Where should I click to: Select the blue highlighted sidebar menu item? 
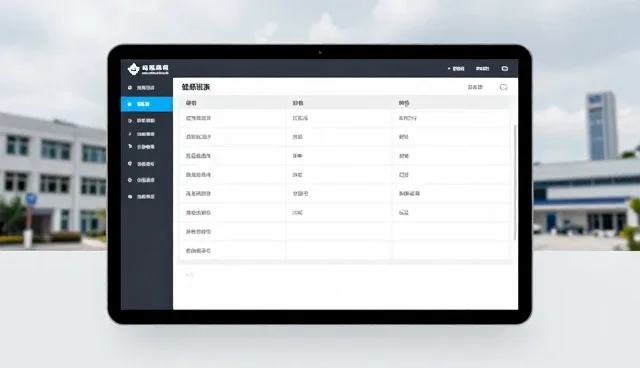(x=147, y=104)
